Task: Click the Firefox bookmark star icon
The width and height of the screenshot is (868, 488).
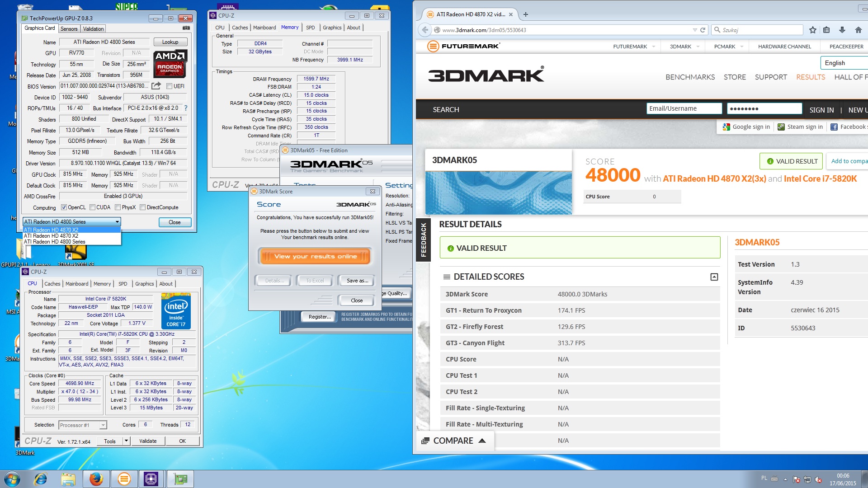Action: coord(813,30)
